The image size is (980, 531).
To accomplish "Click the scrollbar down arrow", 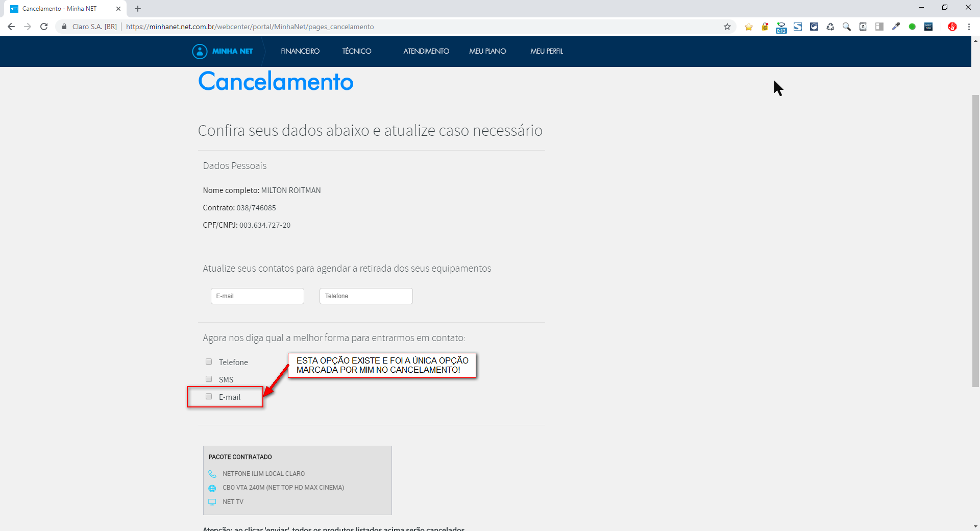I will tap(975, 526).
